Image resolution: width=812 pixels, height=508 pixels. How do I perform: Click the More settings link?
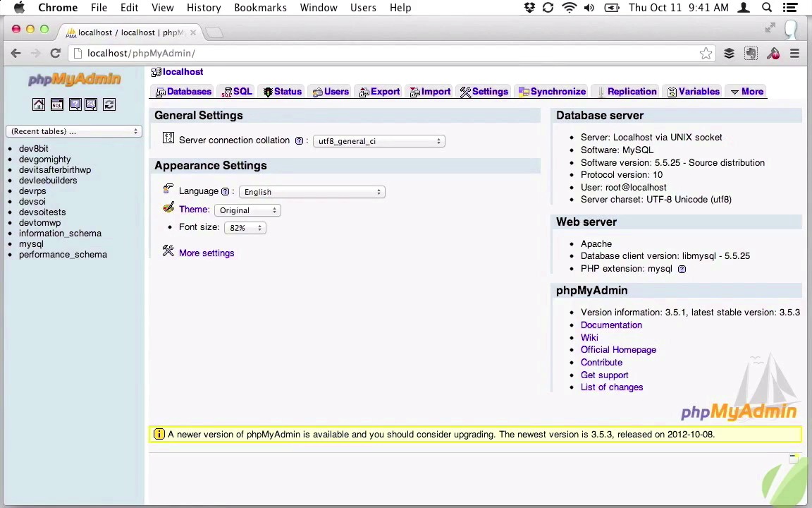click(x=206, y=253)
